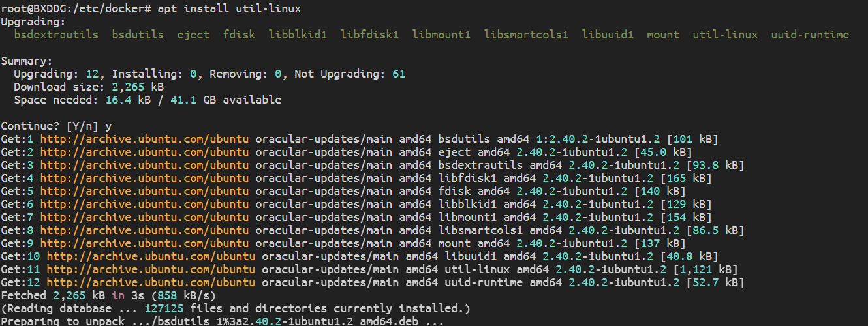The width and height of the screenshot is (868, 326).
Task: Click package name 'libblkid1' in the upgrading list
Action: (298, 35)
